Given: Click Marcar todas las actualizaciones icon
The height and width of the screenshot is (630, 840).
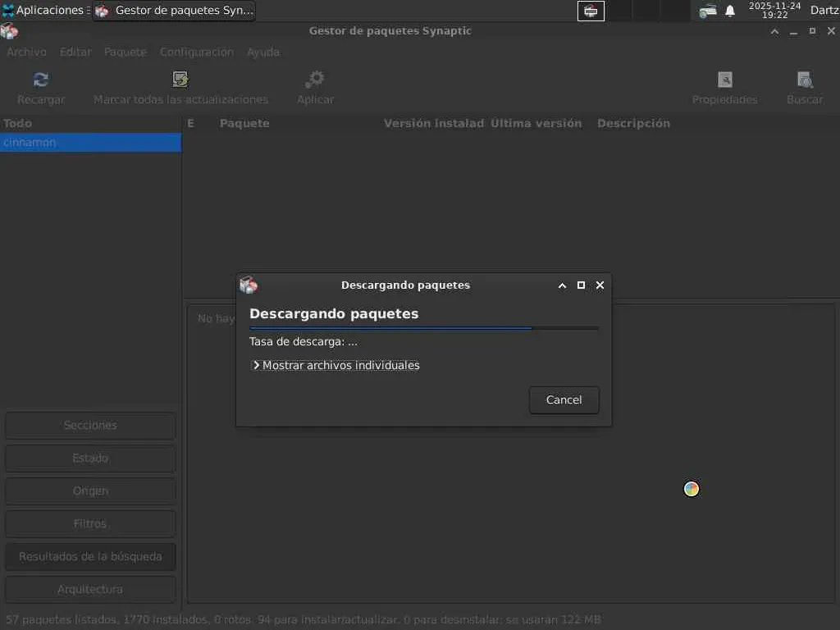Looking at the screenshot, I should (x=180, y=80).
